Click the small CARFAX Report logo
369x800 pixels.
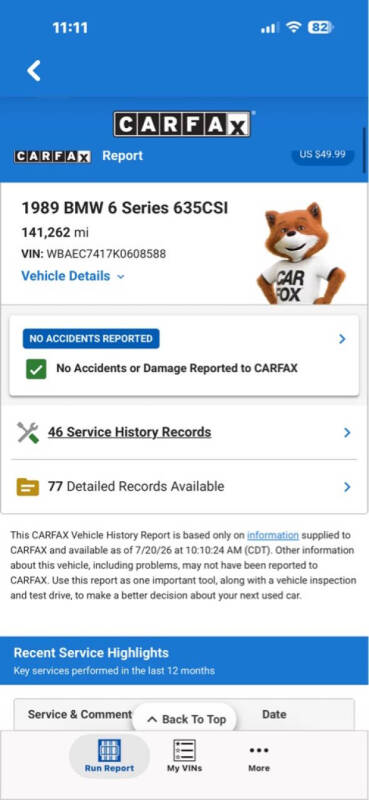coord(52,156)
